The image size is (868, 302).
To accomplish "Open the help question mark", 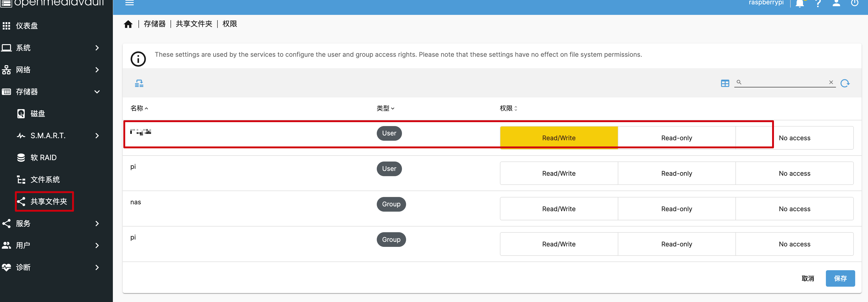I will [x=818, y=3].
